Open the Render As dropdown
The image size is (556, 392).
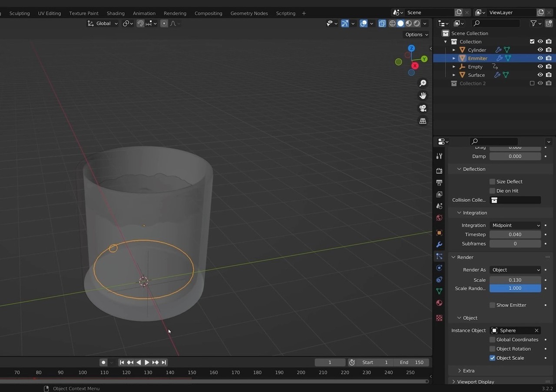pos(515,270)
